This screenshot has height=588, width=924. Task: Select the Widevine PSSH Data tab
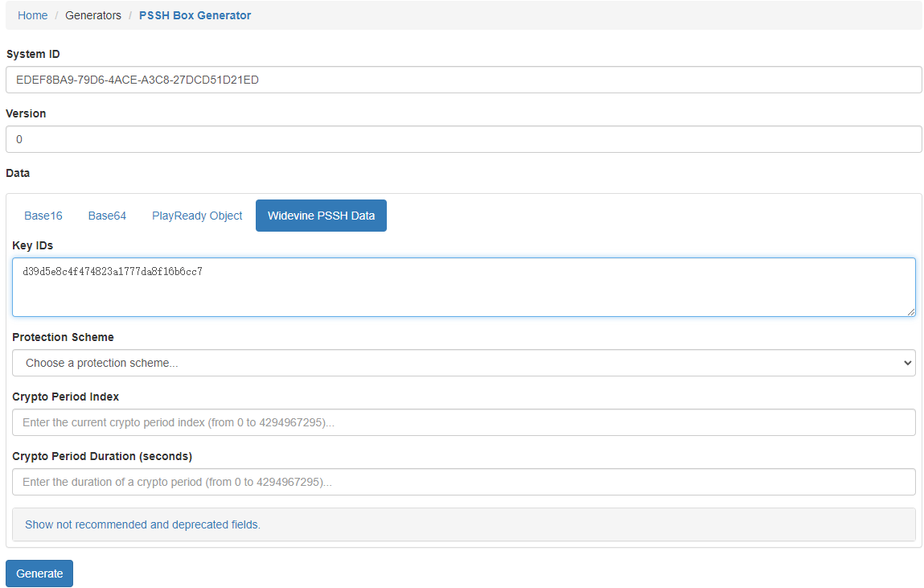tap(321, 216)
